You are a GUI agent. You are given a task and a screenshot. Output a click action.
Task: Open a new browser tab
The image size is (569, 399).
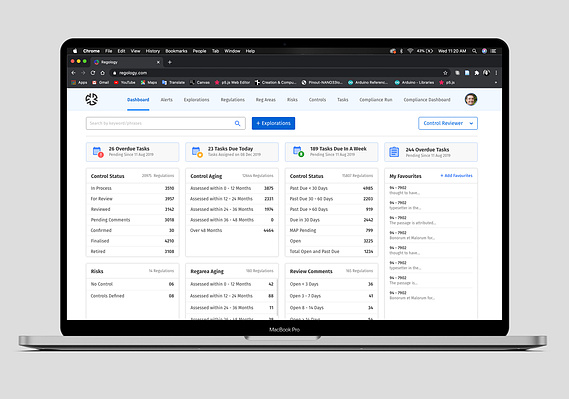click(169, 62)
